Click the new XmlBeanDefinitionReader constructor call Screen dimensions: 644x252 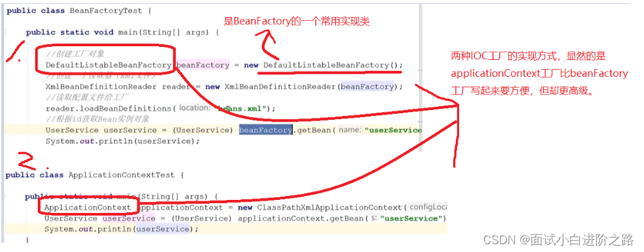305,87
